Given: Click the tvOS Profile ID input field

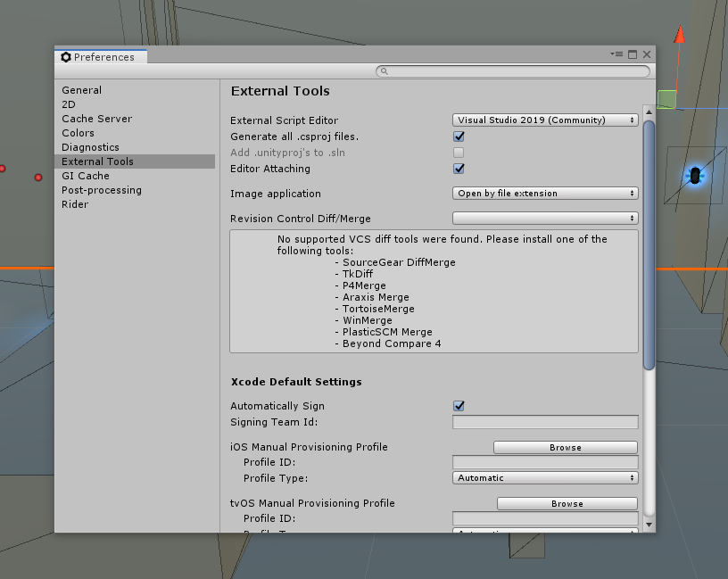Looking at the screenshot, I should pos(545,518).
